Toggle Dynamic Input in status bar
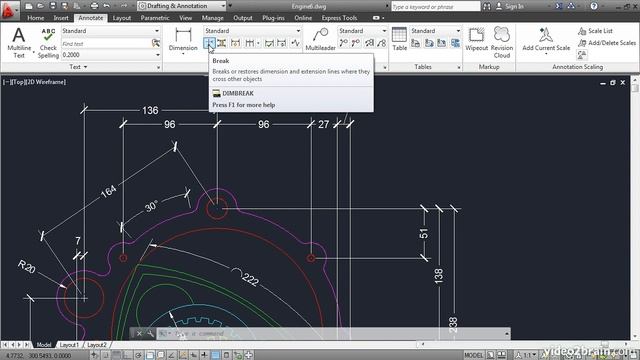Image resolution: width=640 pixels, height=360 pixels. coord(193,355)
